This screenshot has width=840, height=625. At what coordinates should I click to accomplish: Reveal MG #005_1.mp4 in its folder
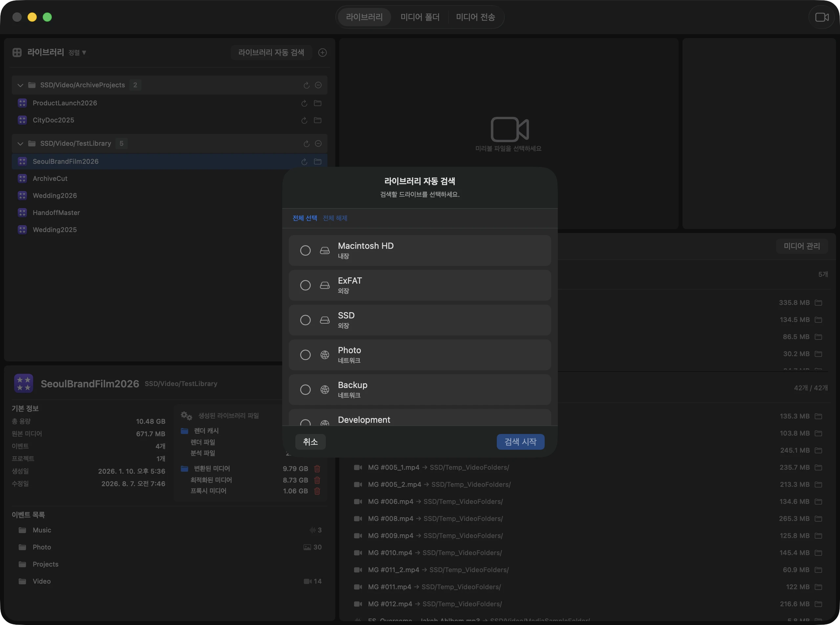click(x=818, y=468)
